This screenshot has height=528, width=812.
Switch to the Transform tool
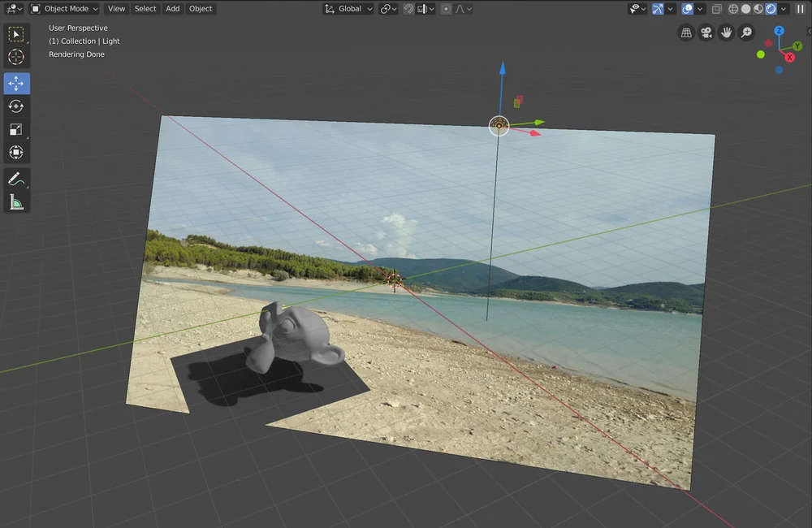(16, 152)
